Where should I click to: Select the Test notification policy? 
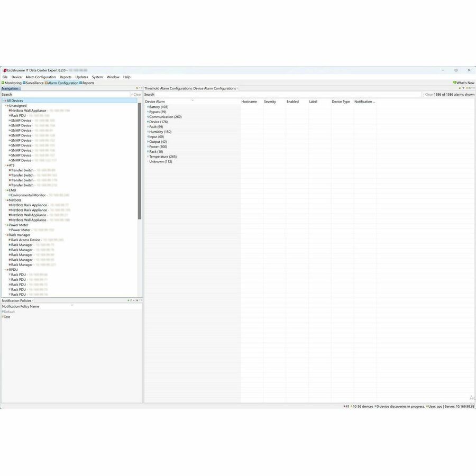point(7,316)
